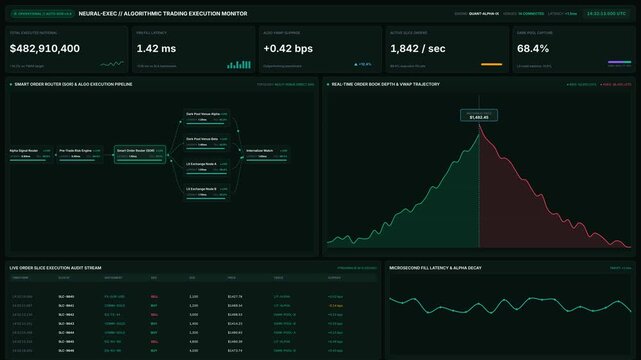Screen dimensions: 641x360
Task: Sort by the Slice ID column header
Action: tap(64, 278)
